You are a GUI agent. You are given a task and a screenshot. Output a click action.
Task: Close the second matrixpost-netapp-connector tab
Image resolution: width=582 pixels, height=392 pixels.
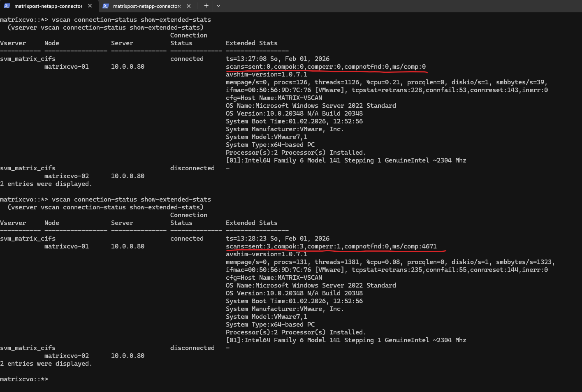coord(188,6)
